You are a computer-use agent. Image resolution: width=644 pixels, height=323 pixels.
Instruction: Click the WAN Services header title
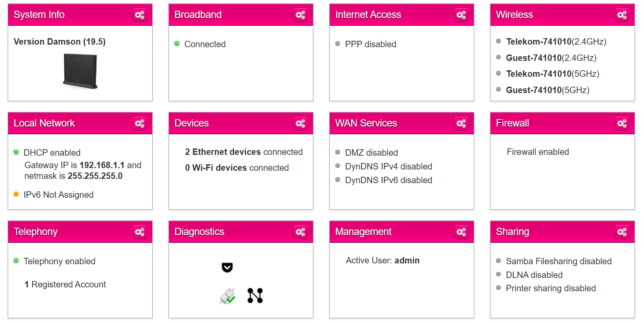[x=366, y=123]
